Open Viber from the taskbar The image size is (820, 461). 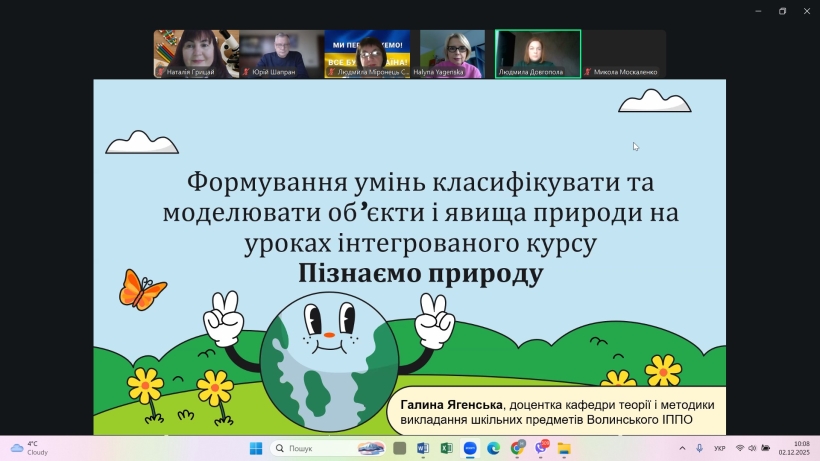(541, 448)
